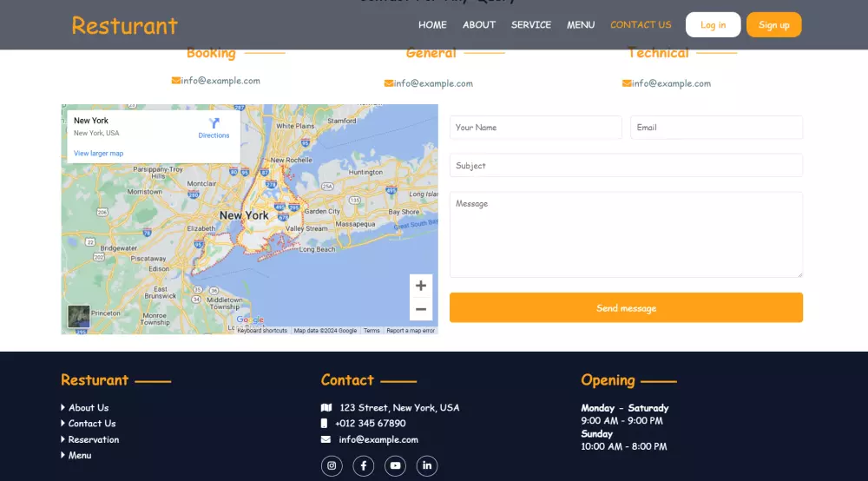
Task: Select CONTACT US nav item
Action: 641,25
